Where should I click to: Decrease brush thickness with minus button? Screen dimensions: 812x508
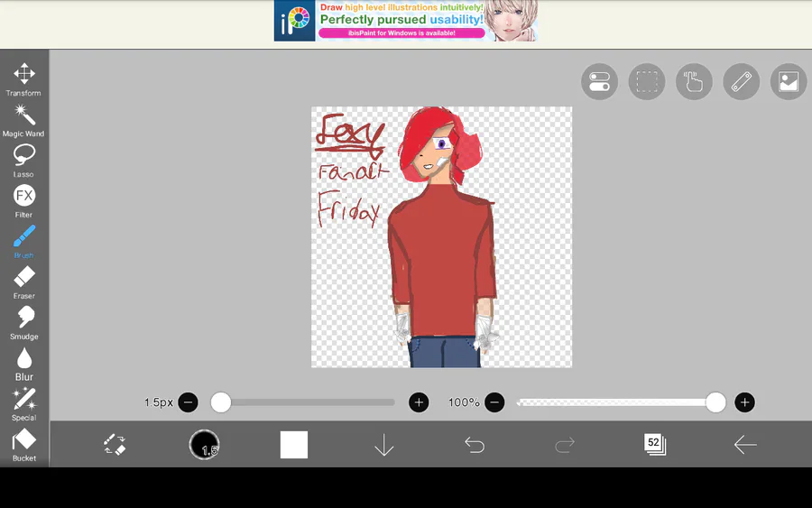tap(188, 402)
